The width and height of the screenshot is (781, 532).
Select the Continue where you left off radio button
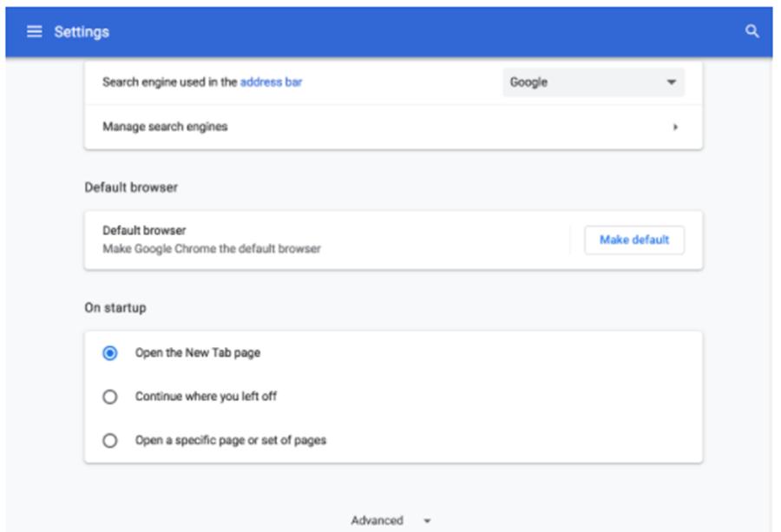click(x=110, y=397)
